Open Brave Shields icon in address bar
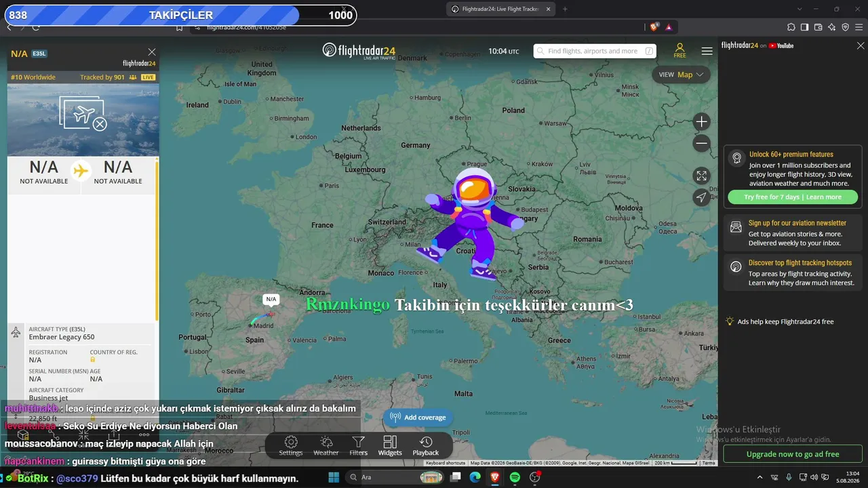 tap(654, 27)
